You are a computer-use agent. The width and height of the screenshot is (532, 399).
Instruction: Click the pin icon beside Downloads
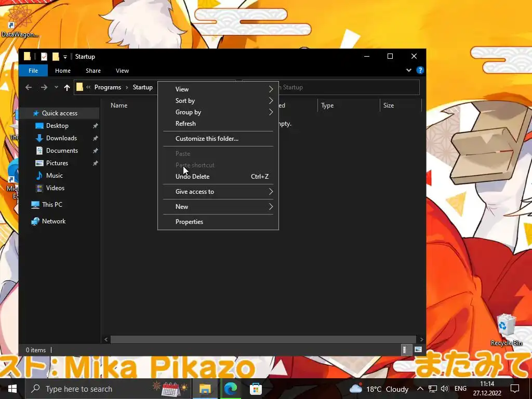click(x=96, y=138)
